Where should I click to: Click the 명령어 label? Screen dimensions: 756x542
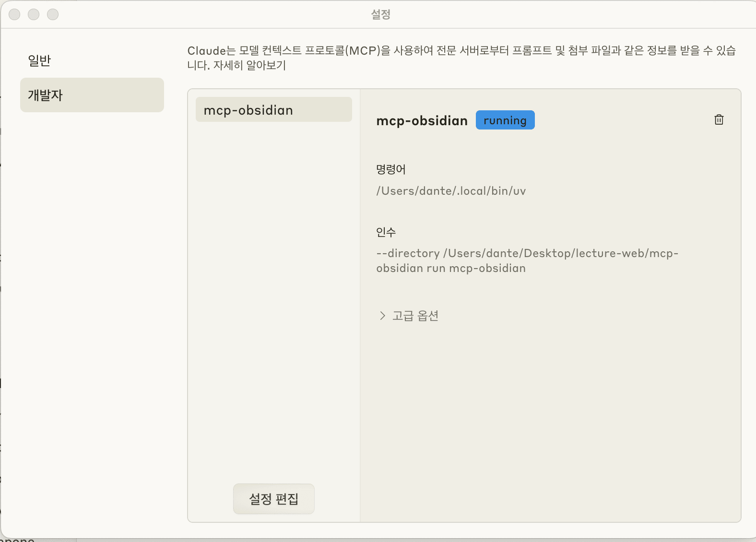(391, 169)
